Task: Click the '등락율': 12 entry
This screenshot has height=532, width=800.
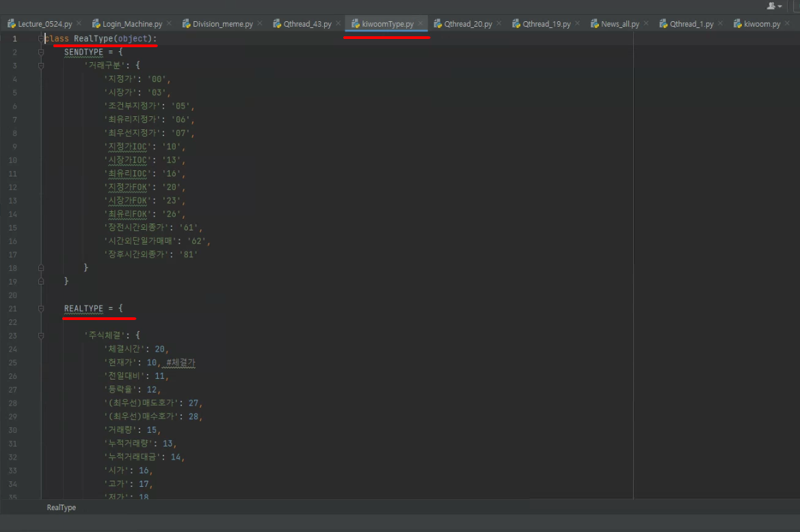Action: pos(132,390)
